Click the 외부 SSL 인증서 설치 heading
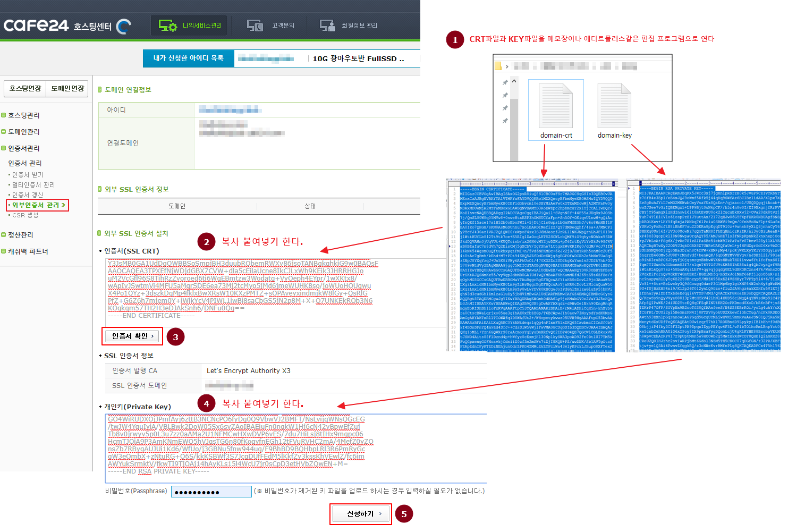788x532 pixels. [136, 234]
